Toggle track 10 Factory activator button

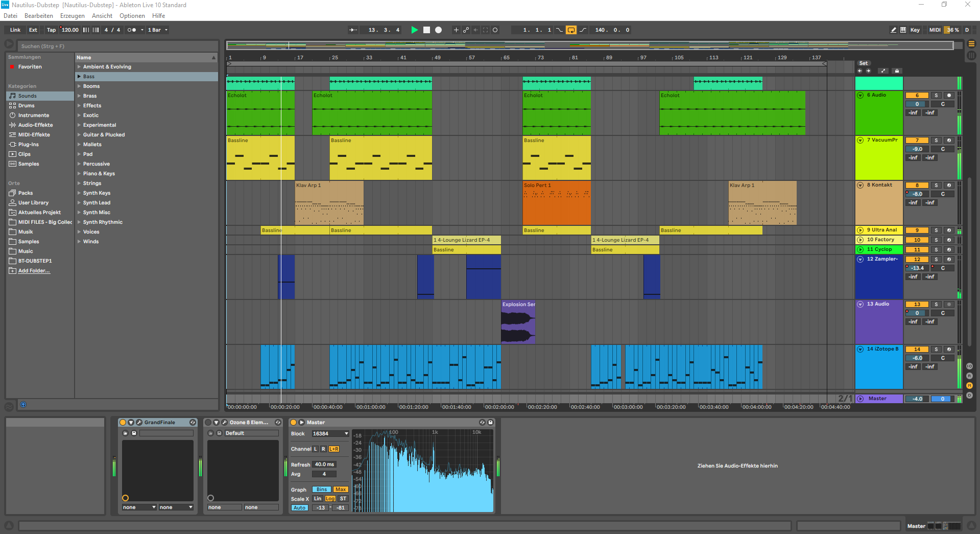(917, 240)
